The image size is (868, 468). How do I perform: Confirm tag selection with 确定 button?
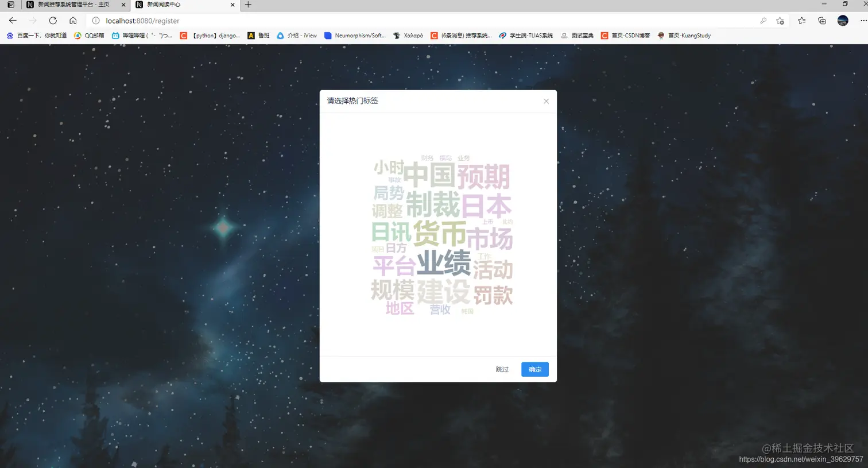point(534,369)
